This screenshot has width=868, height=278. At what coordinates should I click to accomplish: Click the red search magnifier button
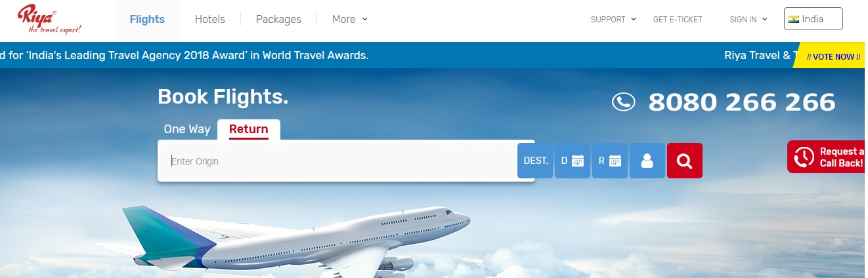(684, 161)
